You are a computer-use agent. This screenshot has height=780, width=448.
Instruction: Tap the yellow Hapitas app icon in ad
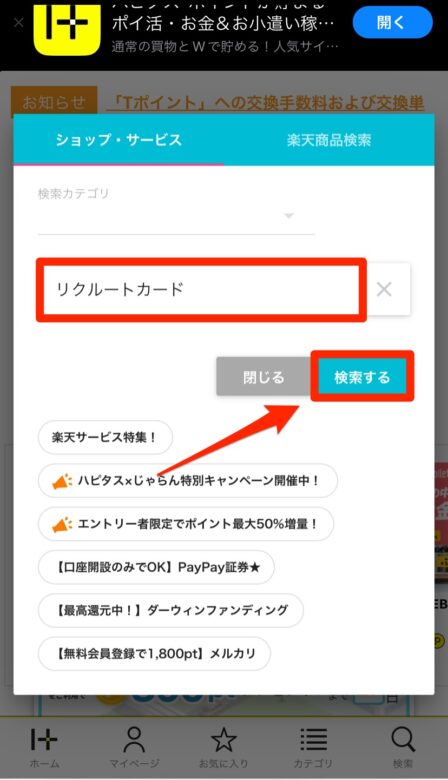(67, 27)
